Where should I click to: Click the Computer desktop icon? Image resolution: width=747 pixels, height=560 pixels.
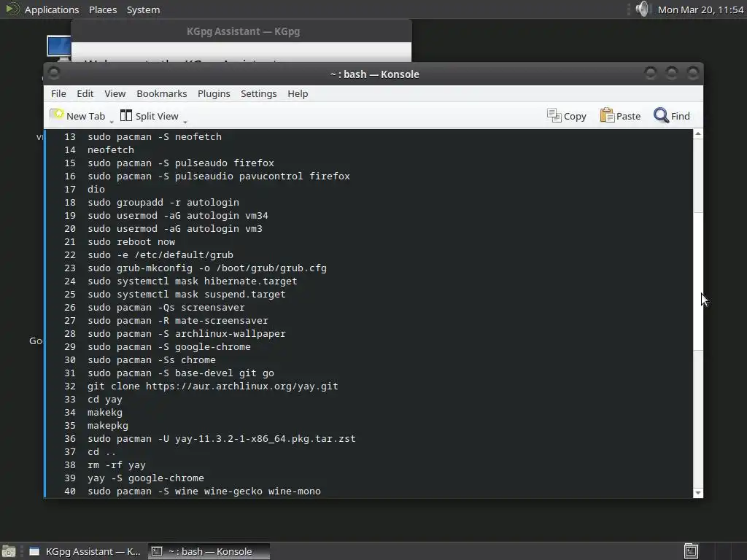[58, 47]
